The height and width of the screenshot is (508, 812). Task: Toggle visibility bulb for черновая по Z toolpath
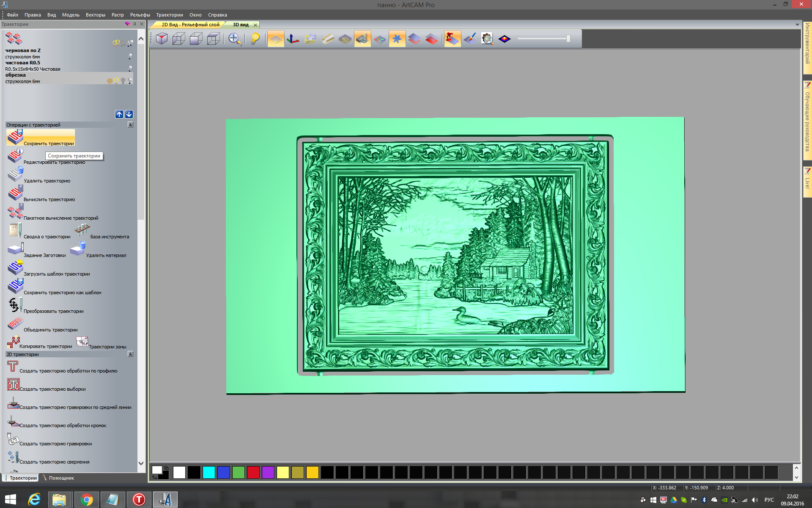coord(130,56)
